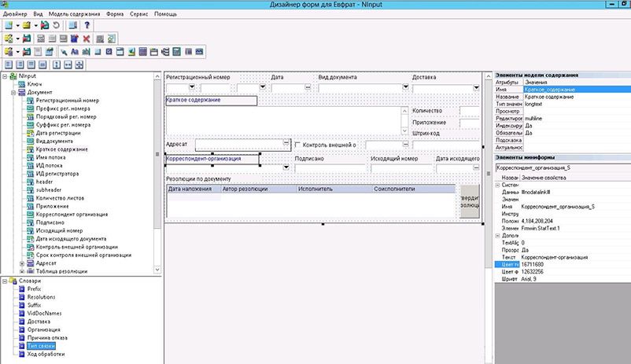Viewport: 631px width, 364px height.
Task: Open the dropdown arrow next to new form icon
Action: (18, 26)
